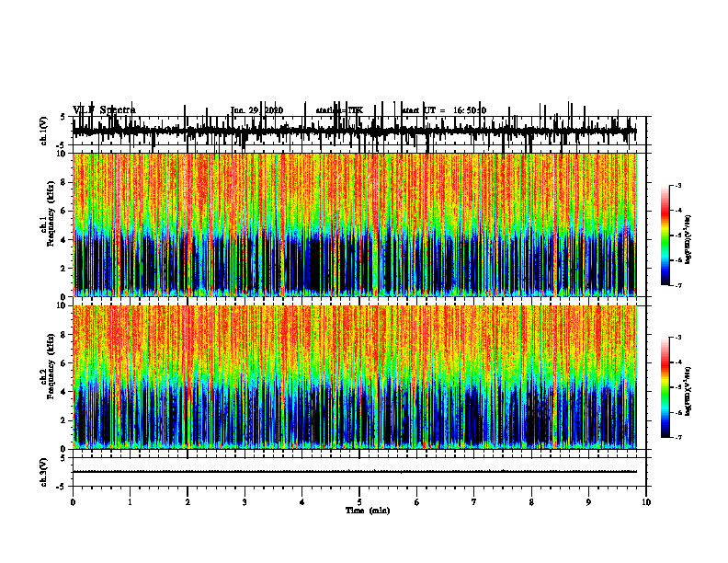Click the "8" tick on the time axis
728x563 pixels.
point(531,502)
